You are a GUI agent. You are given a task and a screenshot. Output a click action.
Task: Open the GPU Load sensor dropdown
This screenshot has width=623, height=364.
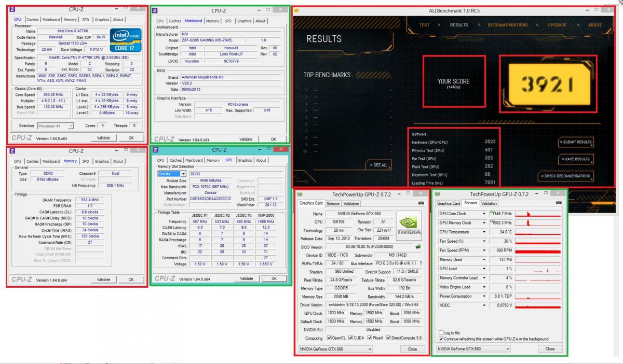point(484,269)
